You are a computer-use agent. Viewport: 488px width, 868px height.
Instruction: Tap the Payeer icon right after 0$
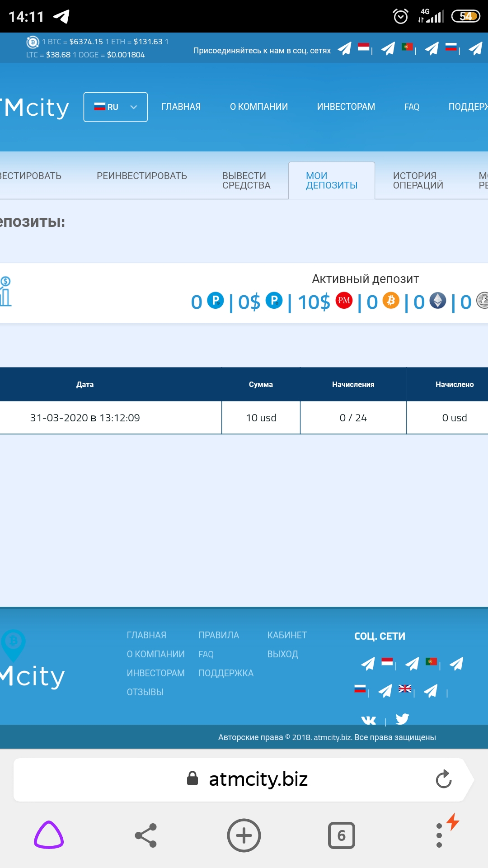[x=274, y=300]
